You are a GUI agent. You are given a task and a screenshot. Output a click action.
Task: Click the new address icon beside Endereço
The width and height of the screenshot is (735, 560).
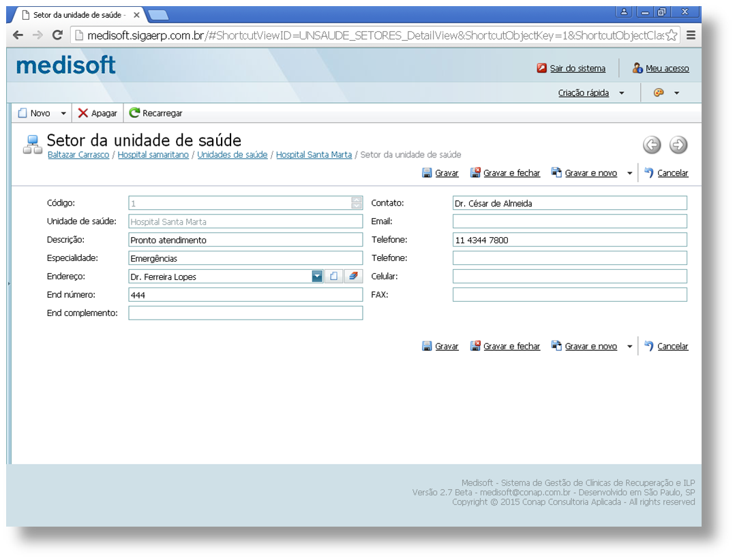click(334, 277)
